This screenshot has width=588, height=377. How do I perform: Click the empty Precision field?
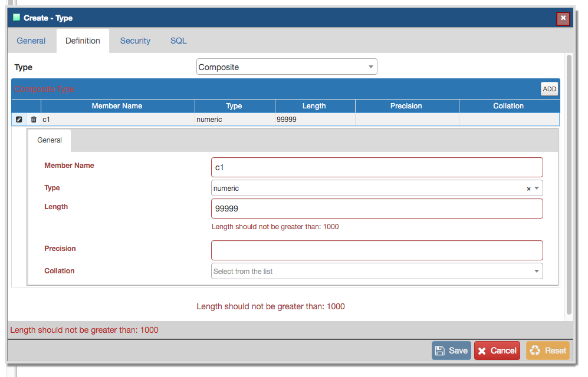[376, 250]
